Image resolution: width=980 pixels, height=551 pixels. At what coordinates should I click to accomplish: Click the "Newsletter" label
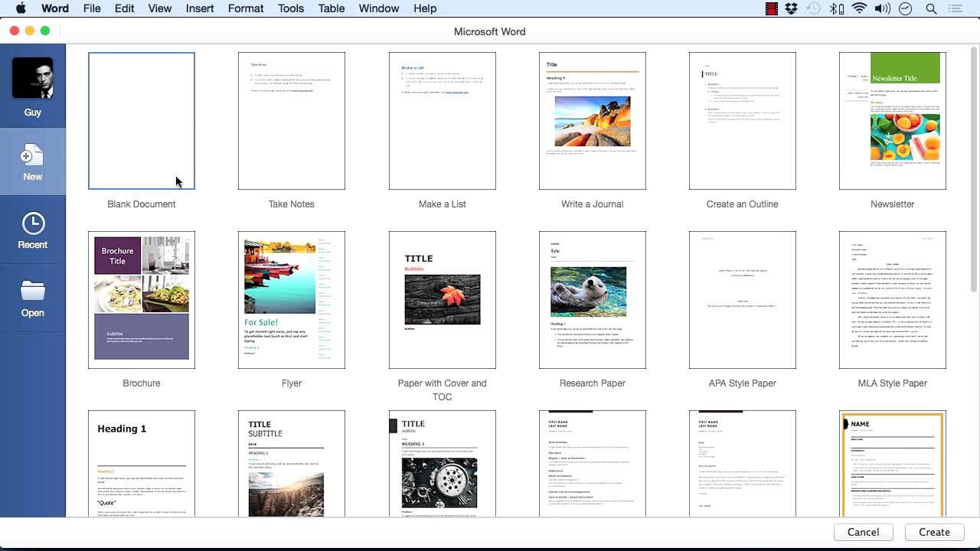coord(892,204)
